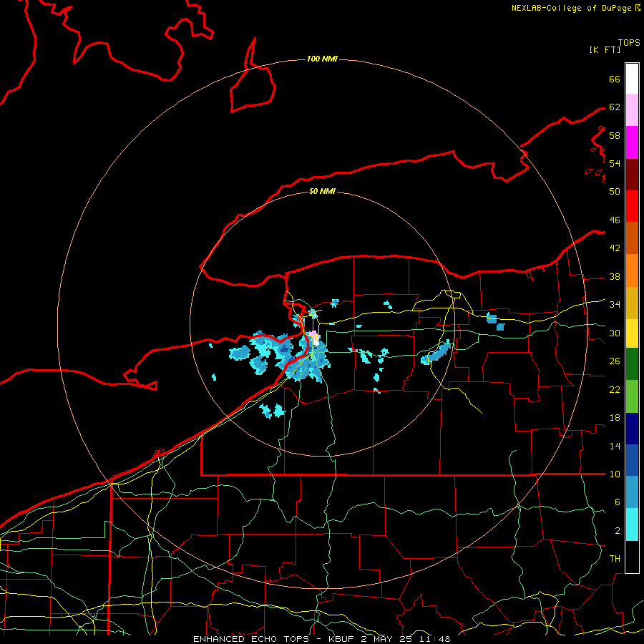Click the light green legend color block

coord(632,396)
